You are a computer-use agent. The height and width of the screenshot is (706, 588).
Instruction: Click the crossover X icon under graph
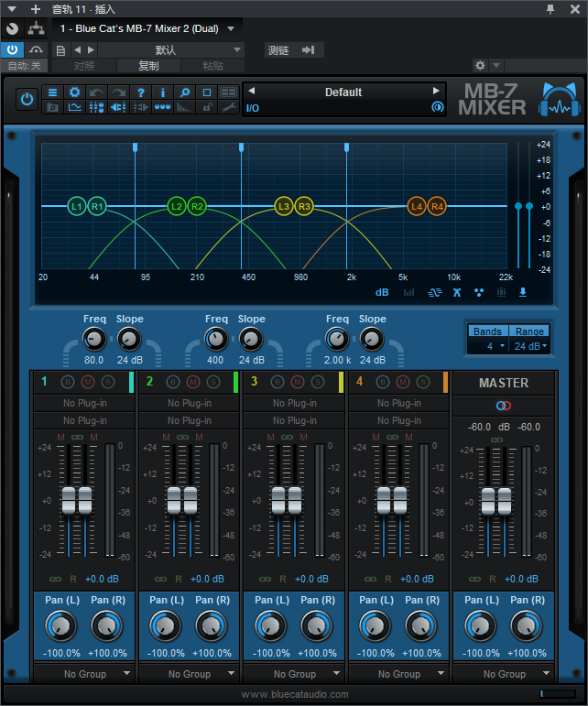[456, 293]
